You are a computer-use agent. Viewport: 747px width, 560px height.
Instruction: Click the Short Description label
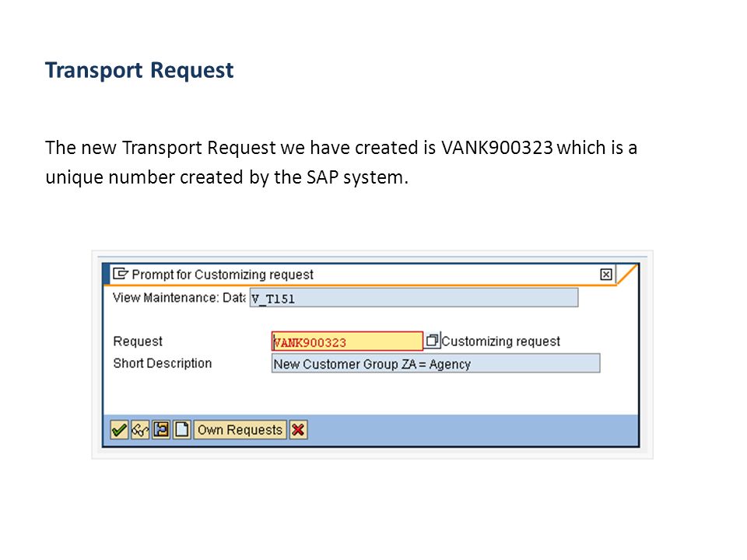tap(163, 363)
